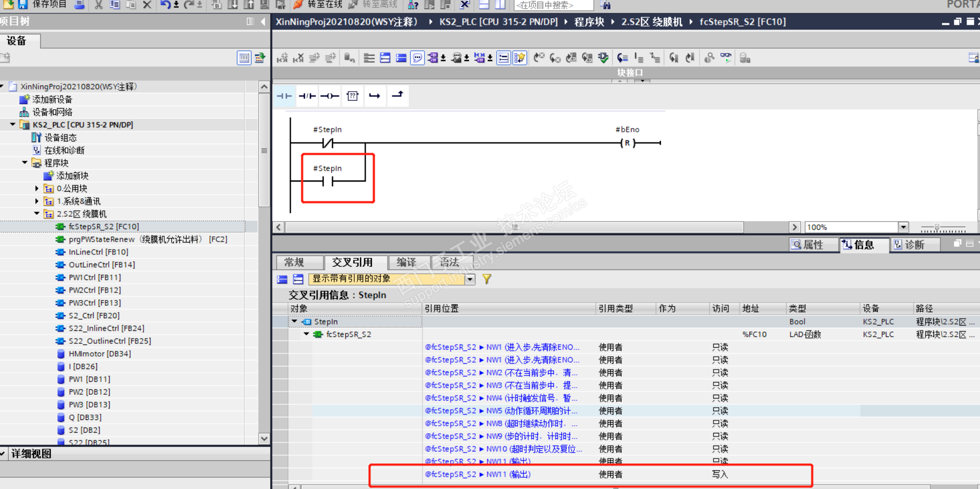Toggle favorites display star button
Image resolution: width=980 pixels, height=489 pixels.
click(x=520, y=58)
